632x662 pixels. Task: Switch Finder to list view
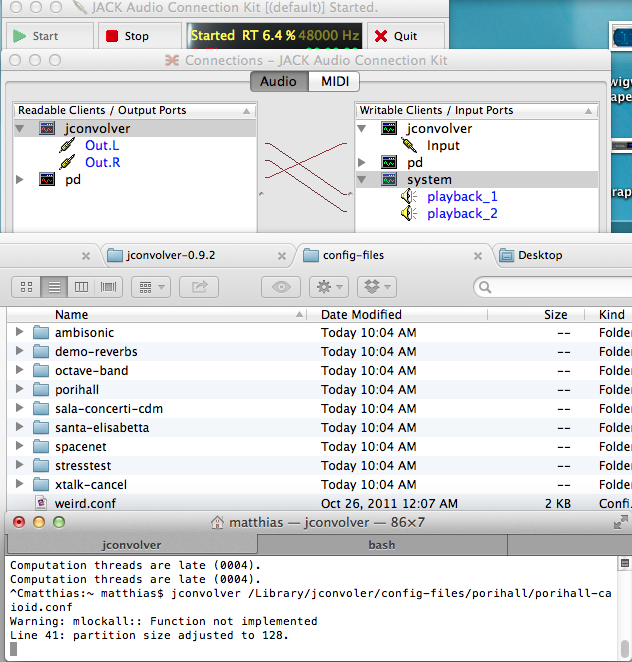(54, 287)
